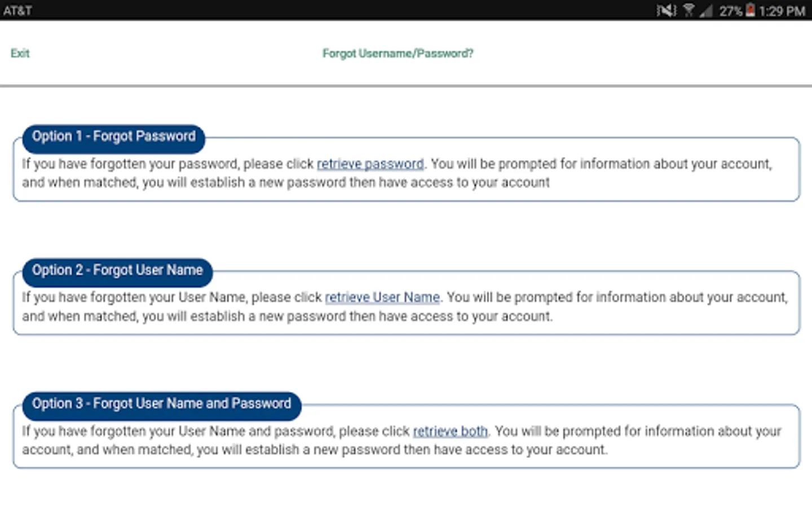Tap the Wi-Fi icon in status bar

point(689,10)
